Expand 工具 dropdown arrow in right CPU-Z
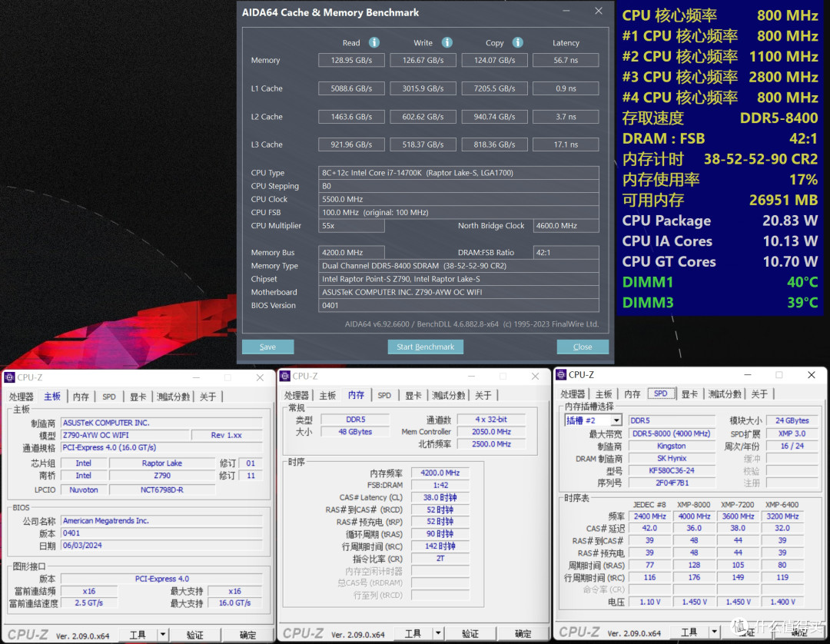The width and height of the screenshot is (830, 644). click(x=714, y=631)
